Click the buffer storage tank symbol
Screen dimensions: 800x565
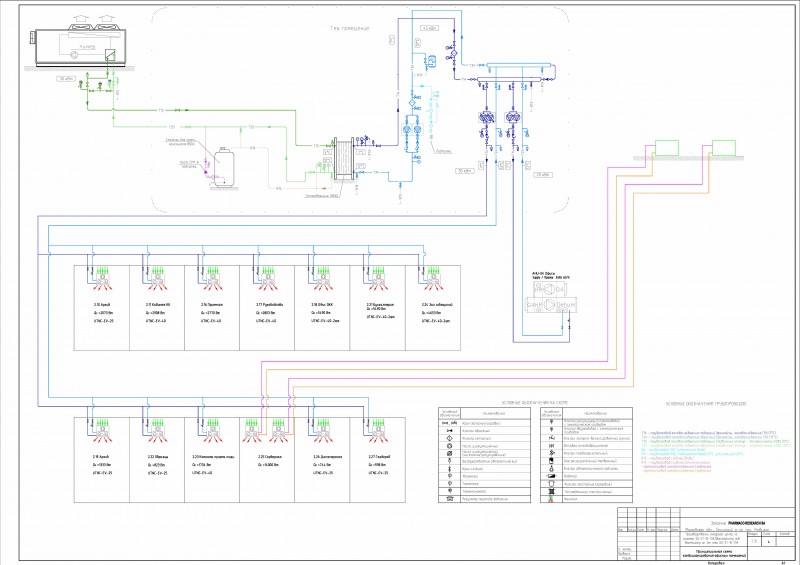pos(223,167)
